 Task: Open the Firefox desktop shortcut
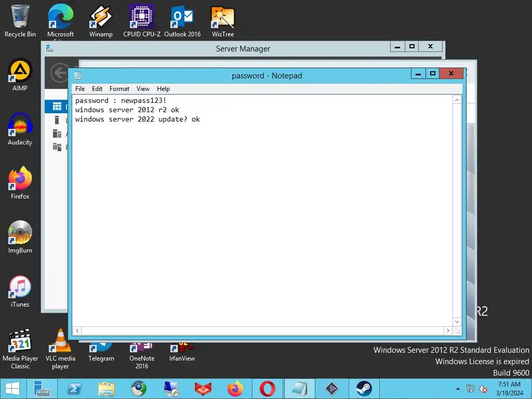pyautogui.click(x=20, y=183)
